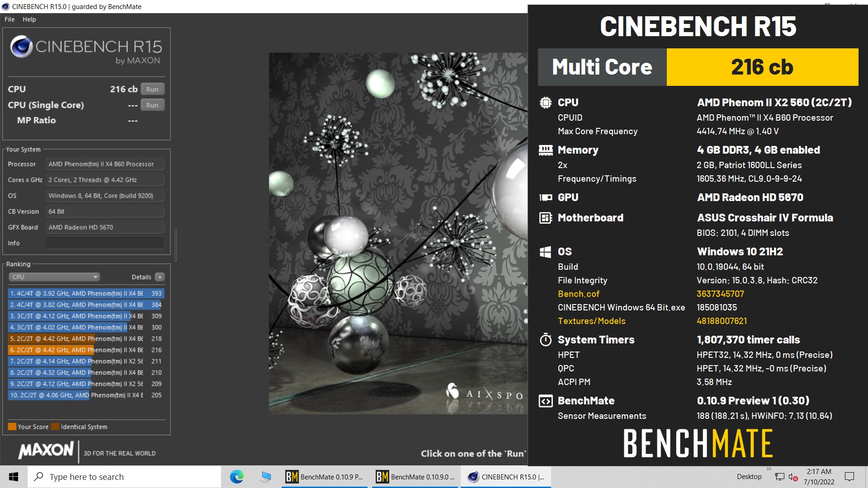Click the BenchMate Motherboard icon

click(546, 218)
